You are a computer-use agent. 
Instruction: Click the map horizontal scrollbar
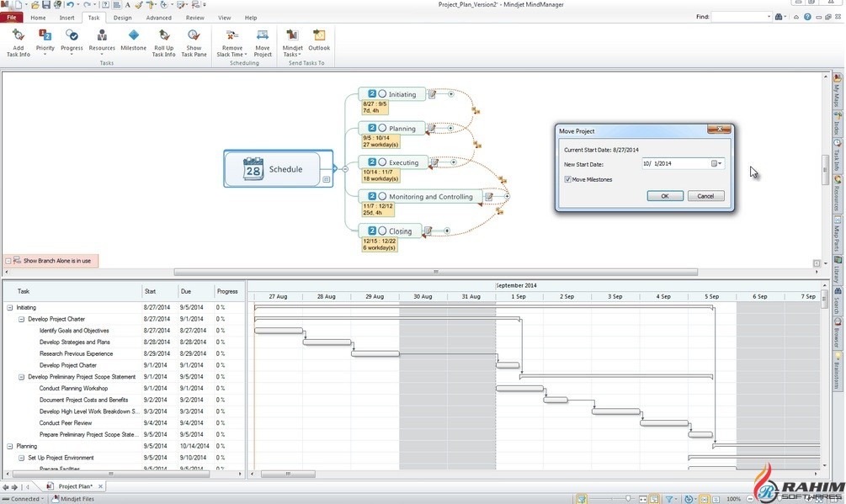coord(435,273)
